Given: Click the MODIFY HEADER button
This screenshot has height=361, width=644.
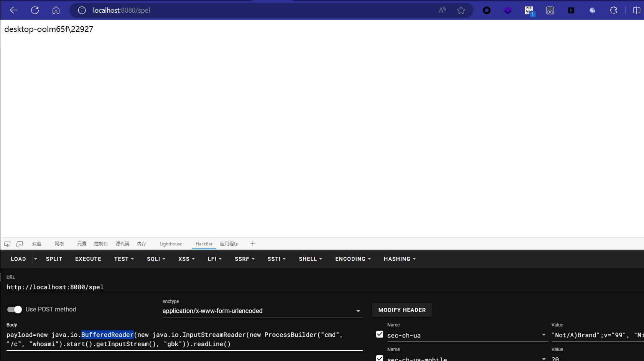Looking at the screenshot, I should click(x=402, y=310).
